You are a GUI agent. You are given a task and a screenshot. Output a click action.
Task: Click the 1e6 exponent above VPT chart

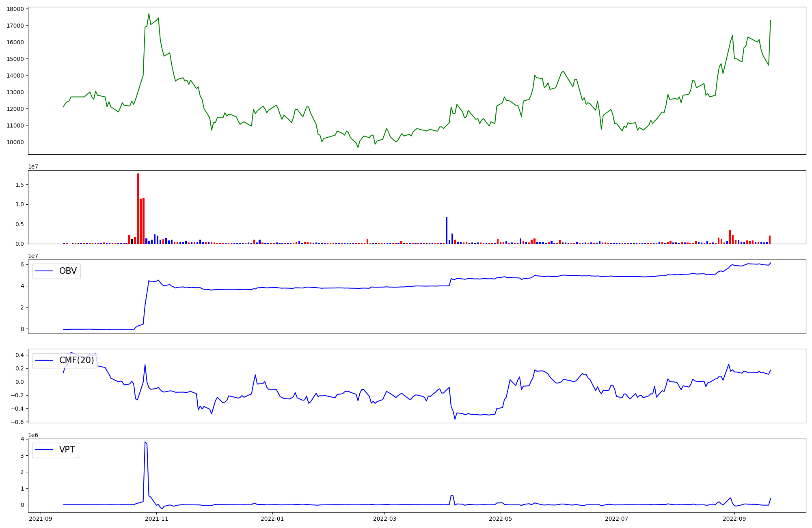pos(33,435)
